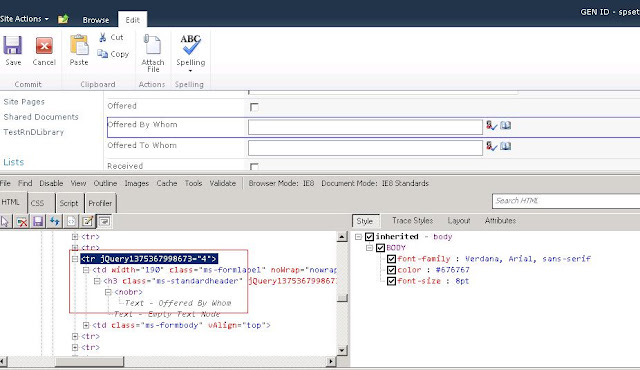This screenshot has height=370, width=640.
Task: Click the developer tools save icon
Action: tap(38, 222)
